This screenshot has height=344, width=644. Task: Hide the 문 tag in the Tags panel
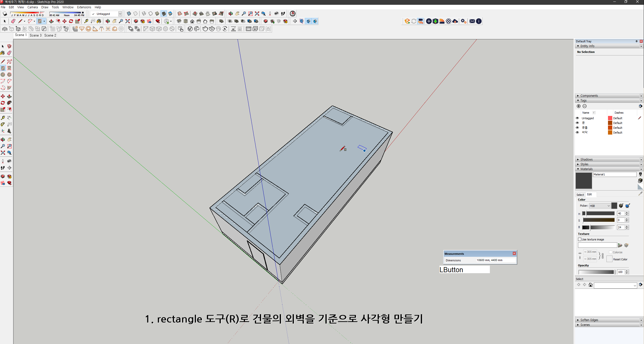(x=577, y=123)
